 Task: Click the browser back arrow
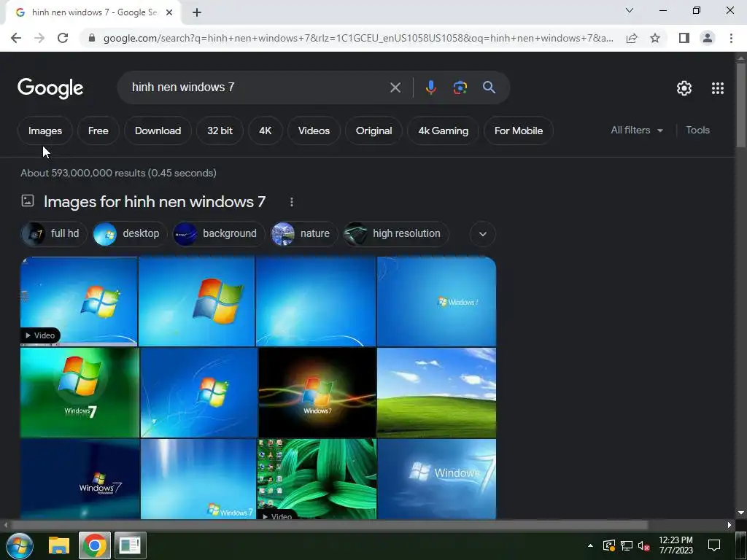pos(16,38)
